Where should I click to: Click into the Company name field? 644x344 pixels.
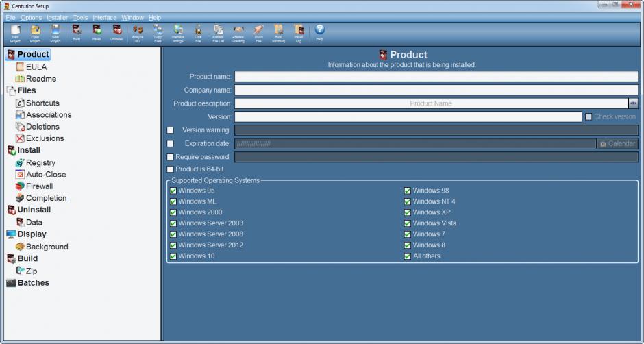tap(436, 90)
